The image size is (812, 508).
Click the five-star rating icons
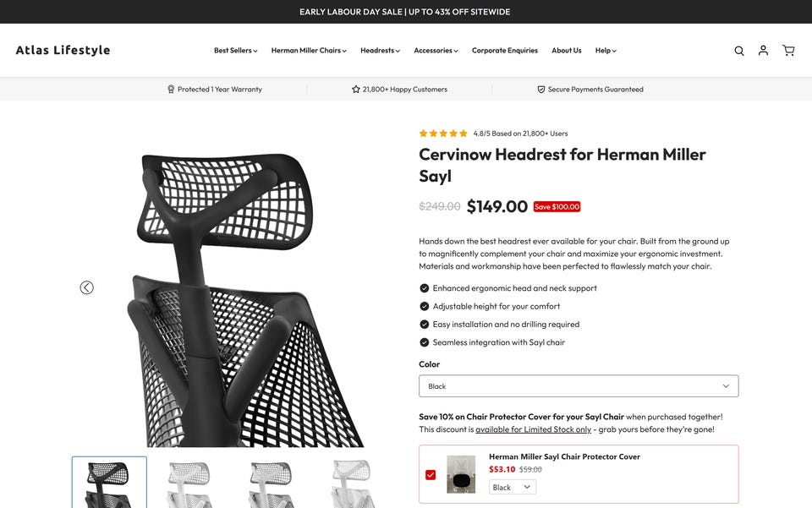click(443, 134)
